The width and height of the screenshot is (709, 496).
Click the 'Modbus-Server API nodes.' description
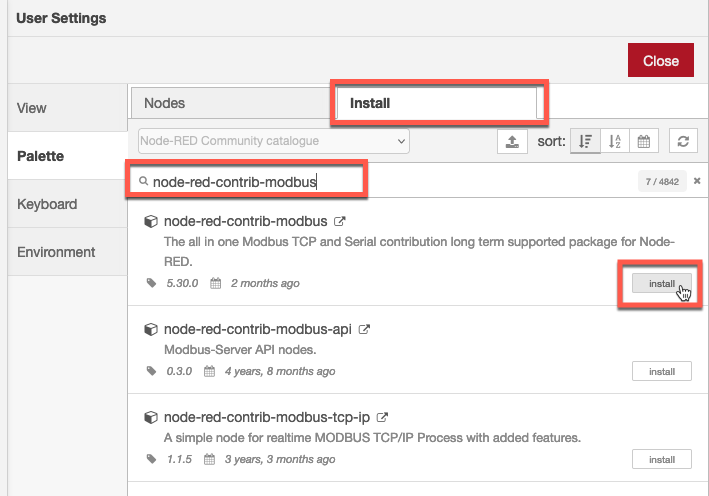(240, 350)
